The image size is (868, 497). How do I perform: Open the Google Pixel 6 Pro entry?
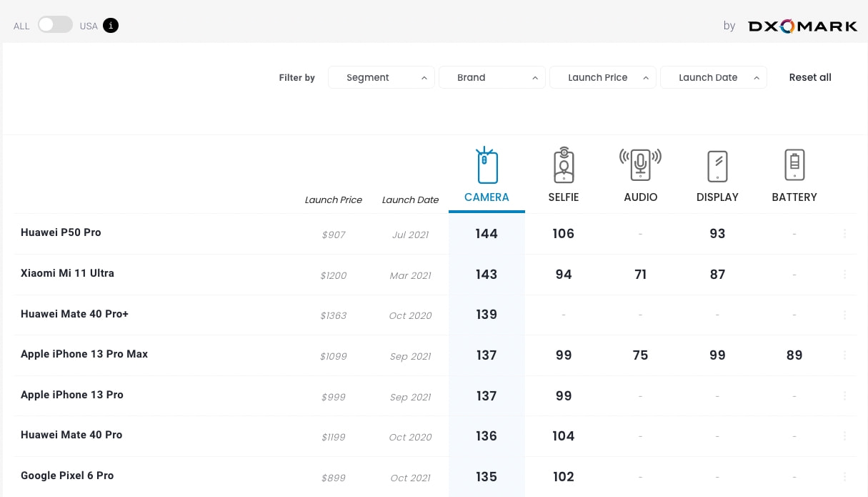[x=67, y=476]
